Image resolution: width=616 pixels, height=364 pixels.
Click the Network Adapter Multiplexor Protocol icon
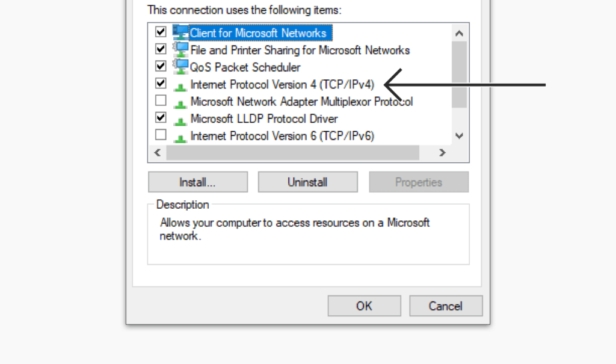pyautogui.click(x=180, y=102)
